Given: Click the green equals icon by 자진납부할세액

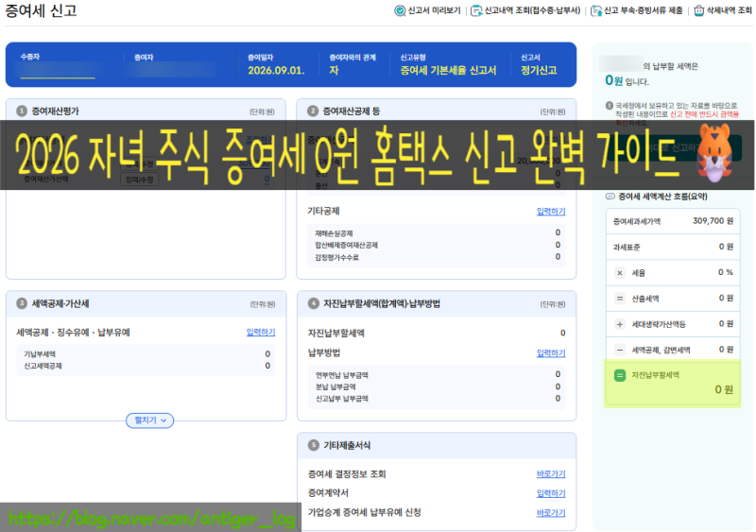Looking at the screenshot, I should (620, 375).
